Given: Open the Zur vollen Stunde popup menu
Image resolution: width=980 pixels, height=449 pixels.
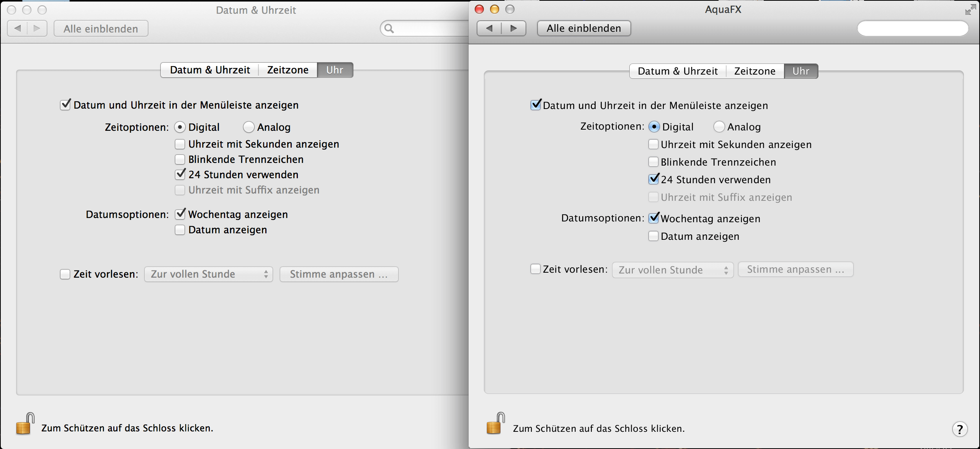Looking at the screenshot, I should tap(208, 274).
